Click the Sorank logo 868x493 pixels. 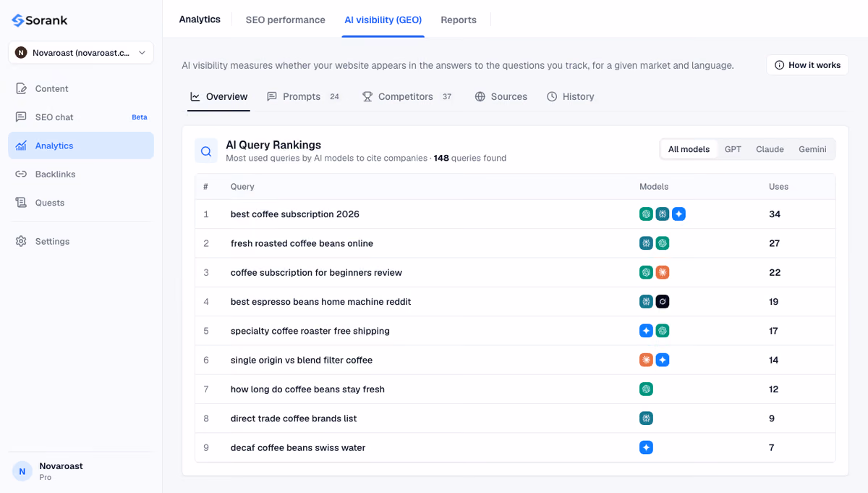coord(40,20)
